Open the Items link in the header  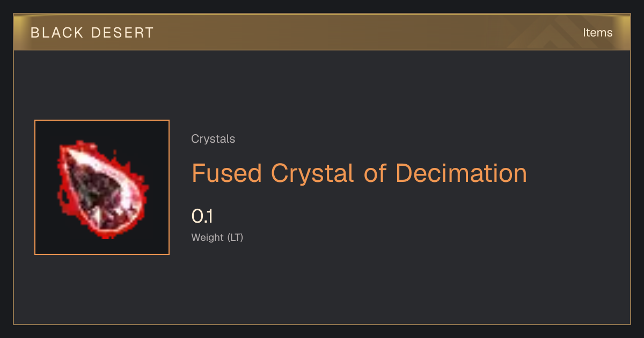tap(597, 32)
